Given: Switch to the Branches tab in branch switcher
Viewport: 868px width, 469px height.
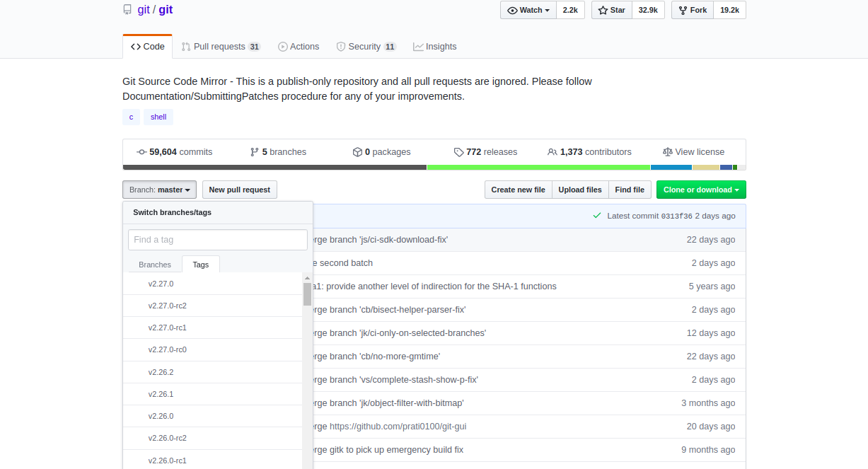Looking at the screenshot, I should [x=154, y=264].
